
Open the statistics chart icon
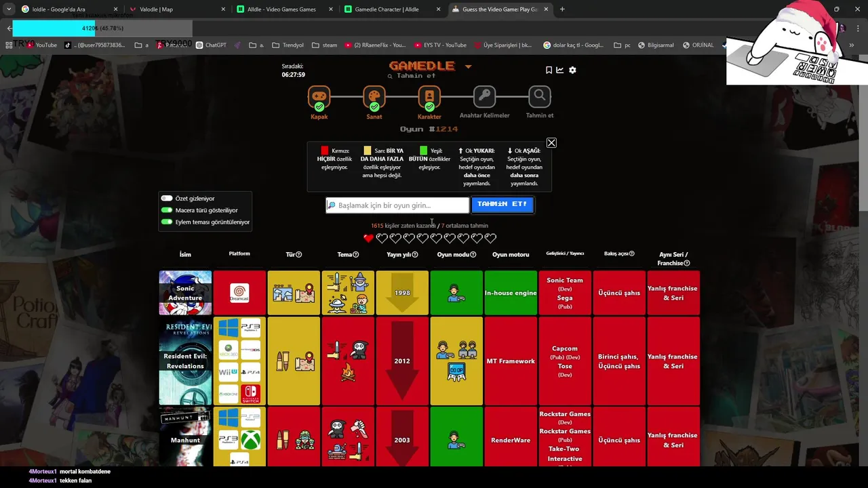point(560,70)
